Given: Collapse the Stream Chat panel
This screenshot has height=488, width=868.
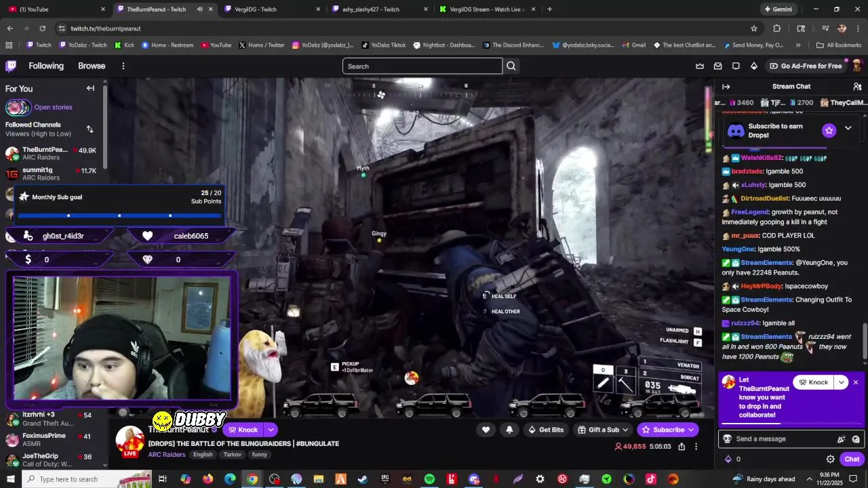Looking at the screenshot, I should tap(726, 86).
